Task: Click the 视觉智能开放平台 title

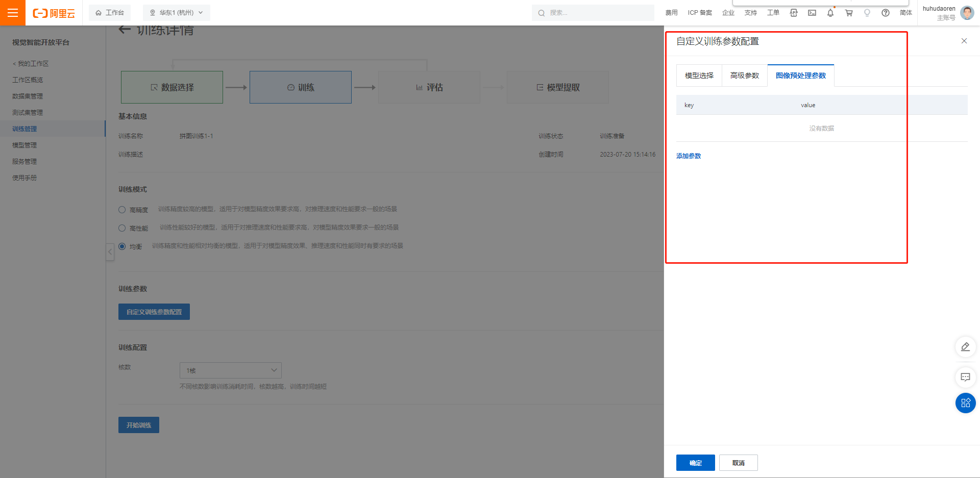Action: pyautogui.click(x=41, y=42)
